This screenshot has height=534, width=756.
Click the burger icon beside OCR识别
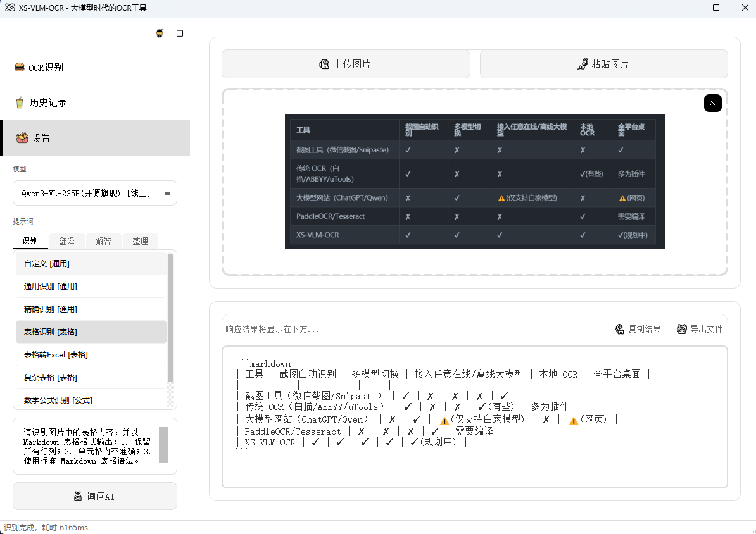(19, 67)
